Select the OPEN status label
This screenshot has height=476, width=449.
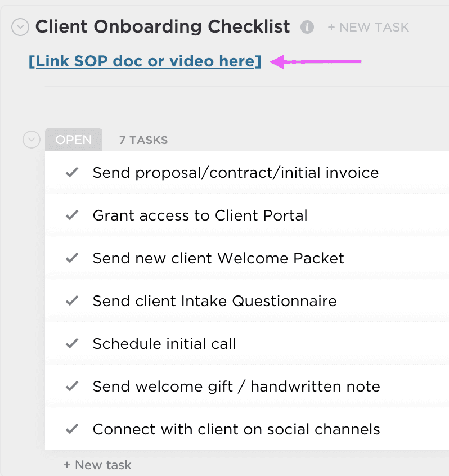tap(74, 140)
